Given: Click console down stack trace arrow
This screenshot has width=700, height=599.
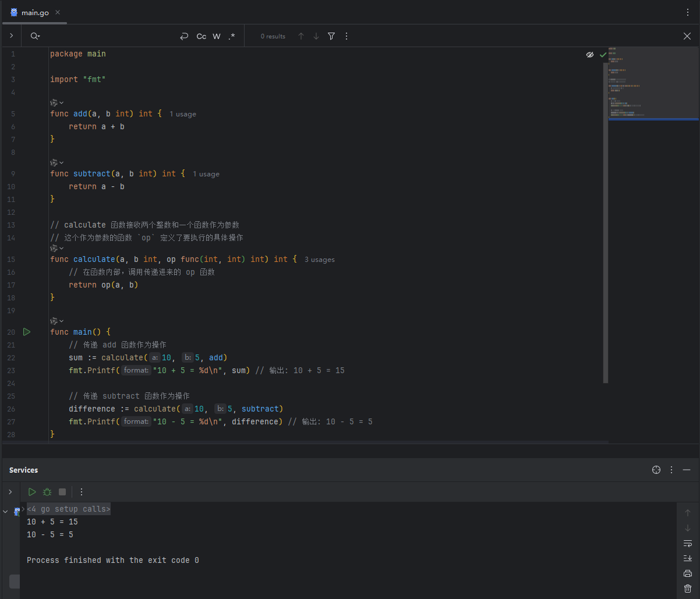Looking at the screenshot, I should coord(688,528).
